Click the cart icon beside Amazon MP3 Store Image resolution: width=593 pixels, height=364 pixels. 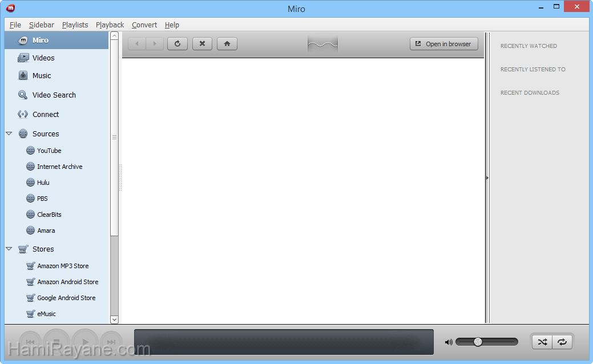point(31,266)
